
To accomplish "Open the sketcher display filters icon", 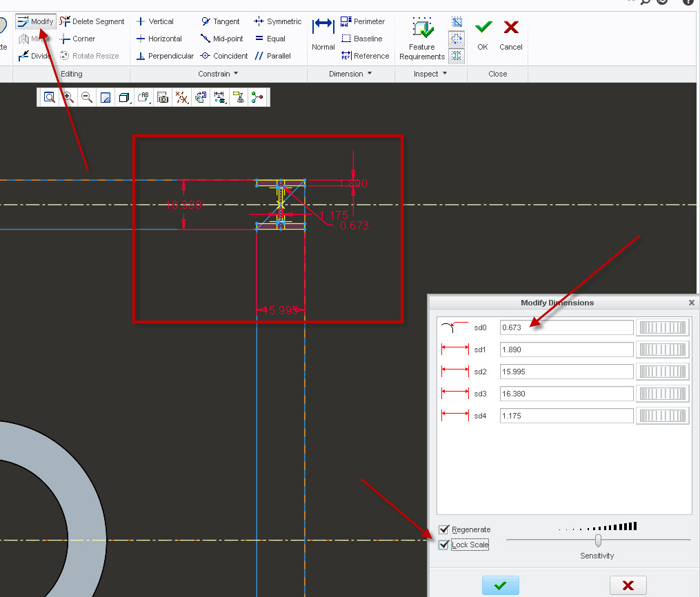I will pos(219,97).
